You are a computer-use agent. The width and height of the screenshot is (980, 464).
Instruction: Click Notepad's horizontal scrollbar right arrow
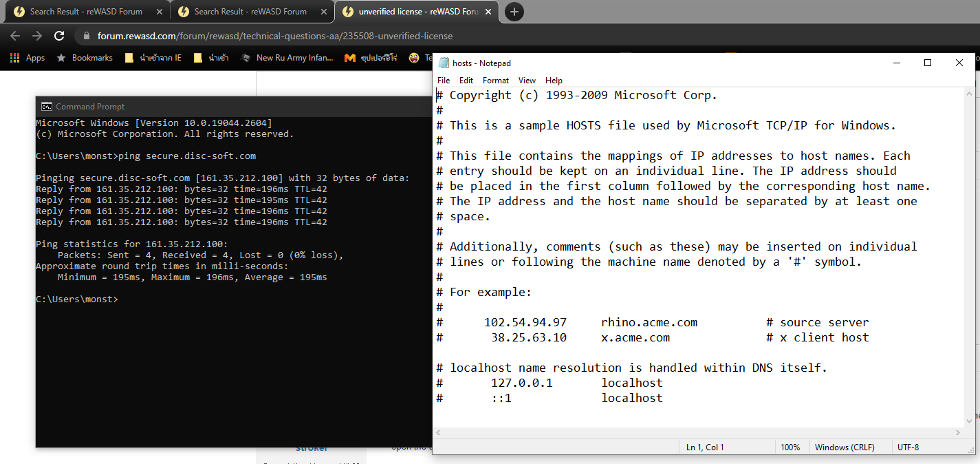coord(959,432)
